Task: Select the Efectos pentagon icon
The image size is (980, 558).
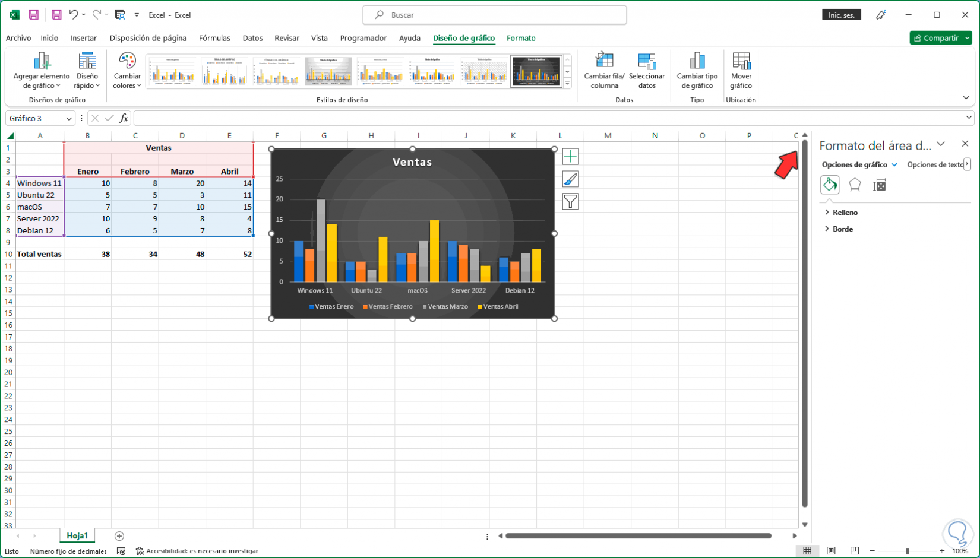Action: click(855, 185)
